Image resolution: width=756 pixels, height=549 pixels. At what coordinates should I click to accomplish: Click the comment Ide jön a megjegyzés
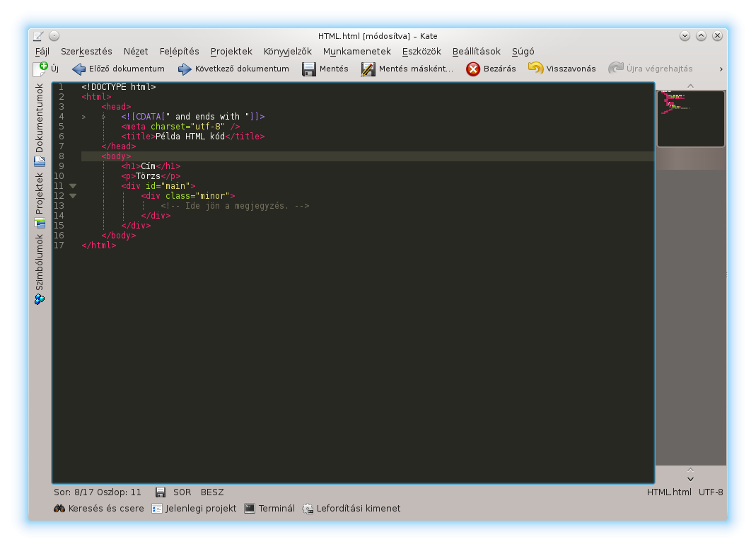pos(235,205)
